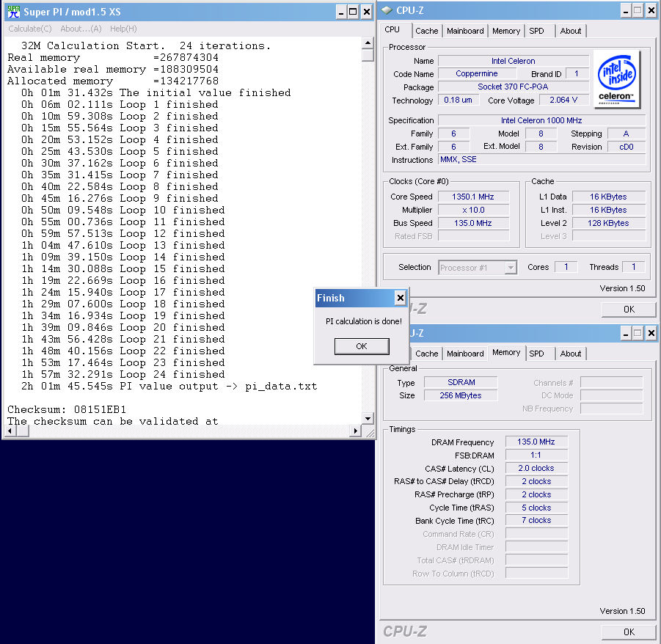The width and height of the screenshot is (661, 644).
Task: Click the 'SDRAM' memory type value
Action: pos(461,382)
